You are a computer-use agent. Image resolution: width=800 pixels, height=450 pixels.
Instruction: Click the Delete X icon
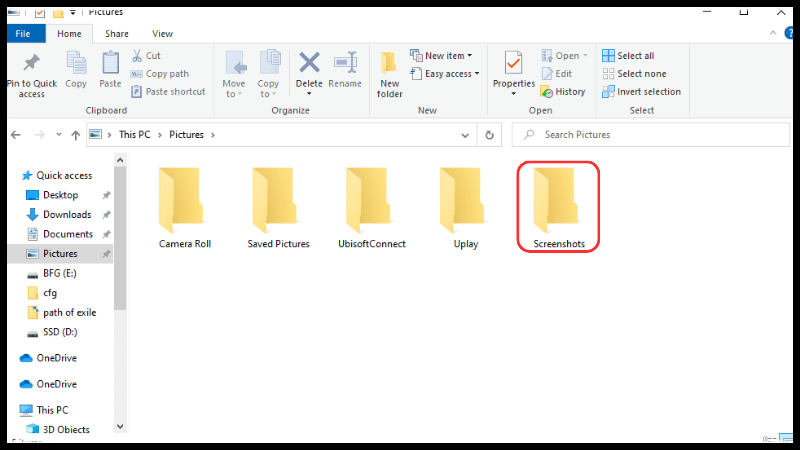(x=309, y=63)
